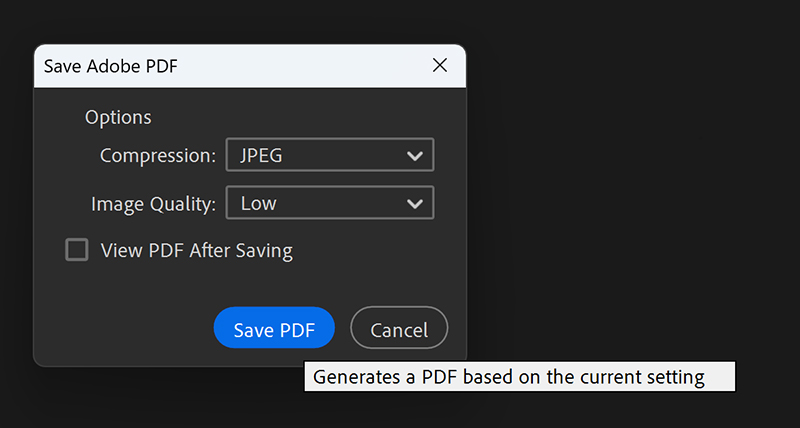Click the dark background right of the dialog
Viewport: 800px width, 428px height.
click(x=633, y=204)
